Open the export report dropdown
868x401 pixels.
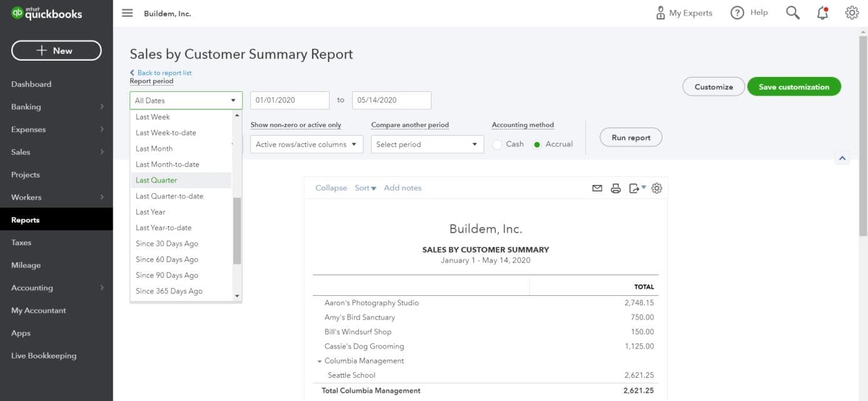[637, 188]
